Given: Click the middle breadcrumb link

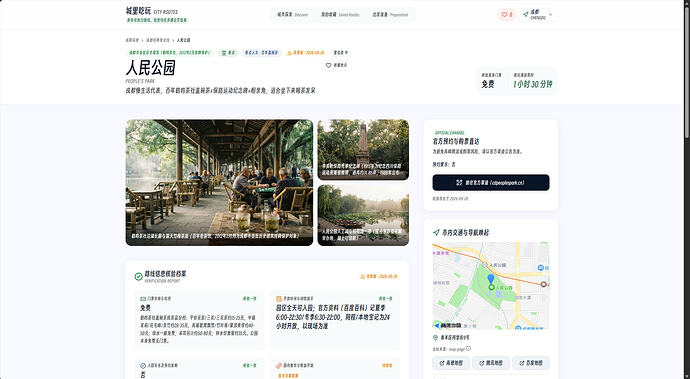Looking at the screenshot, I should (158, 40).
